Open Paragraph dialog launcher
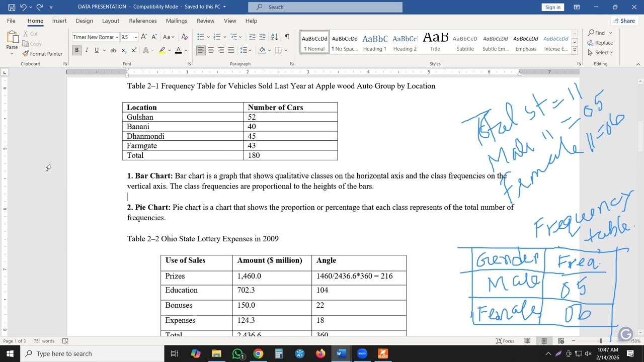644x362 pixels. point(292,64)
